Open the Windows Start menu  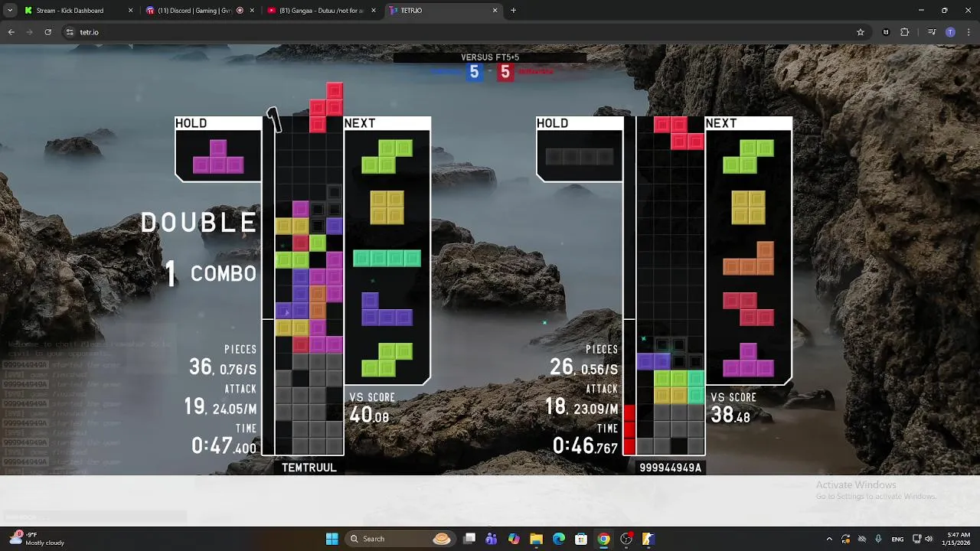coord(332,539)
